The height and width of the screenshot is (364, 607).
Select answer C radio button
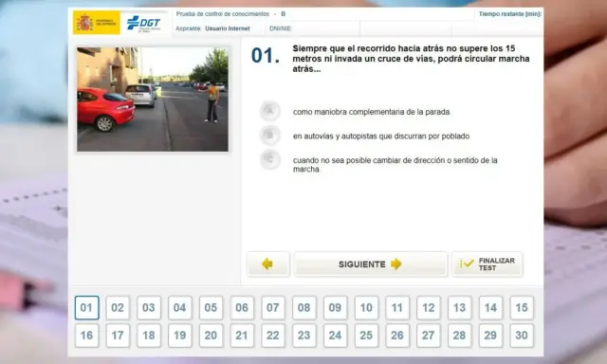(x=269, y=159)
